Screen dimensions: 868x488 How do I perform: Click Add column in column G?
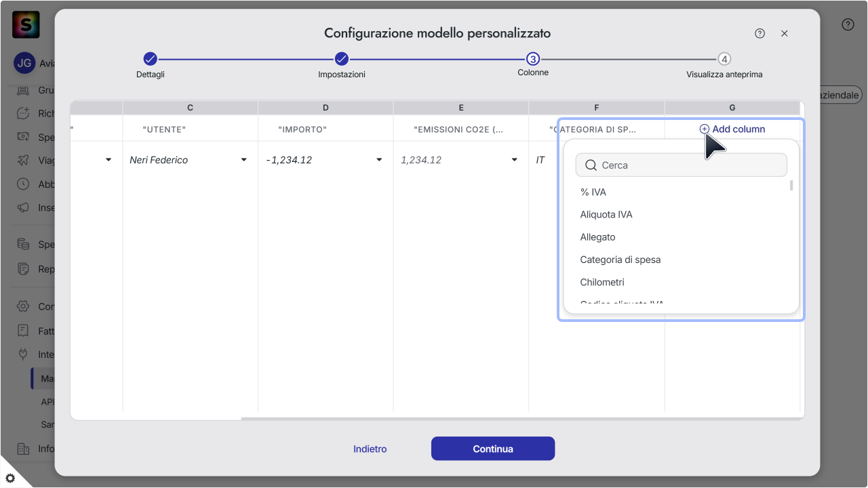pos(732,129)
